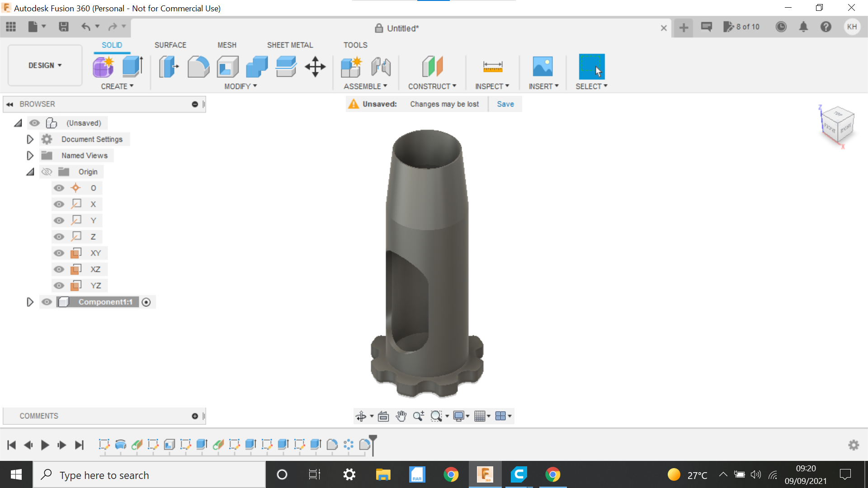Open the Data Panel grid icon
868x488 pixels.
coord(11,27)
